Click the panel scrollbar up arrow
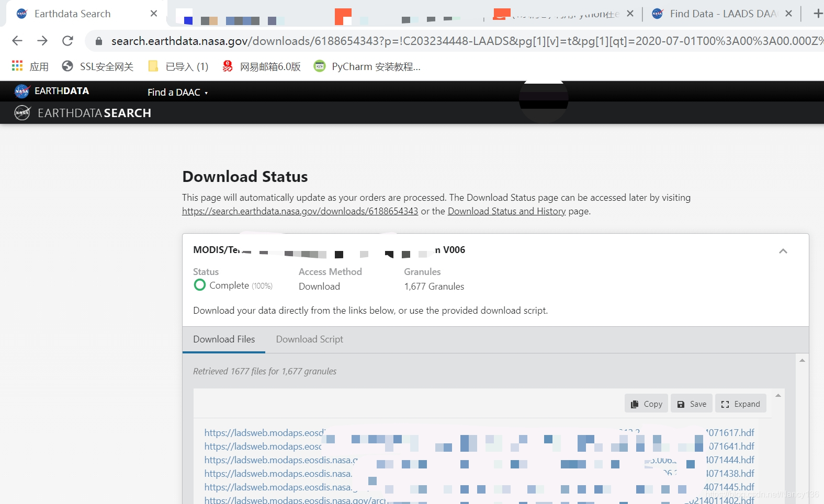 pyautogui.click(x=802, y=360)
